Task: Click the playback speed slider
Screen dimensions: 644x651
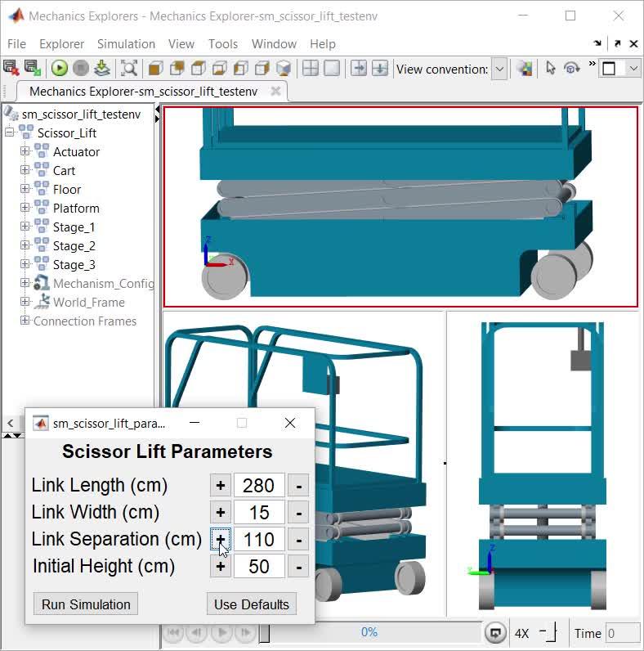Action: click(x=551, y=632)
